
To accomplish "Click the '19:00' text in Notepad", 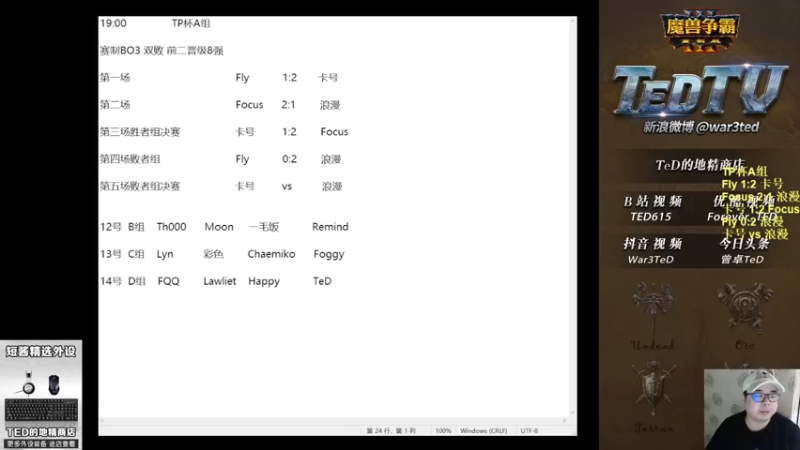I will click(x=113, y=23).
